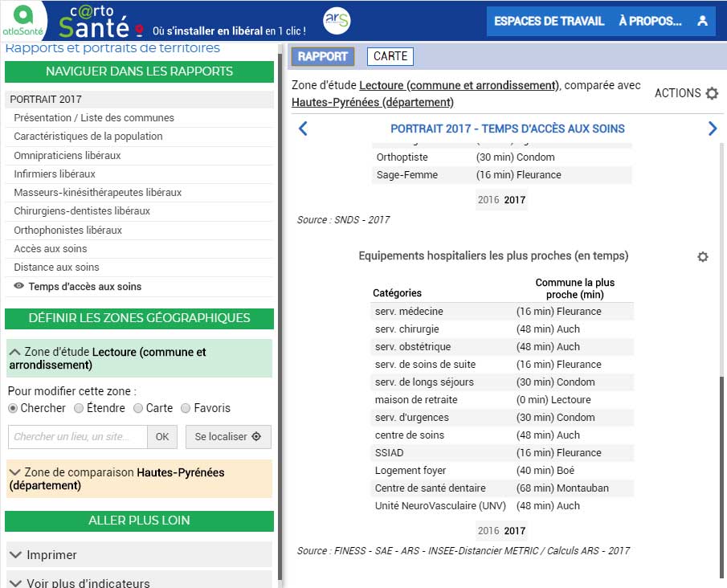Click the ALLER PLUS LOIN header
The width and height of the screenshot is (727, 588).
(x=139, y=521)
